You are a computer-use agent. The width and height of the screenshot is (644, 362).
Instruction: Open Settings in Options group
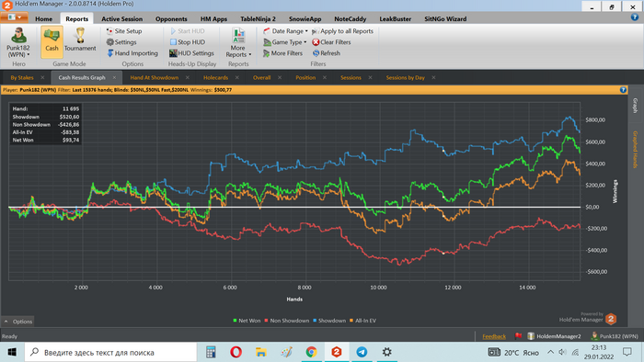coord(121,42)
